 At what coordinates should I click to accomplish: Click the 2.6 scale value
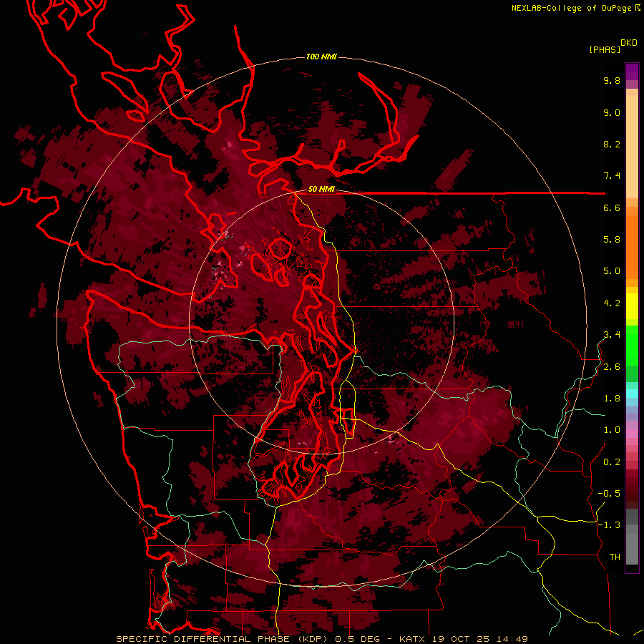click(x=612, y=367)
